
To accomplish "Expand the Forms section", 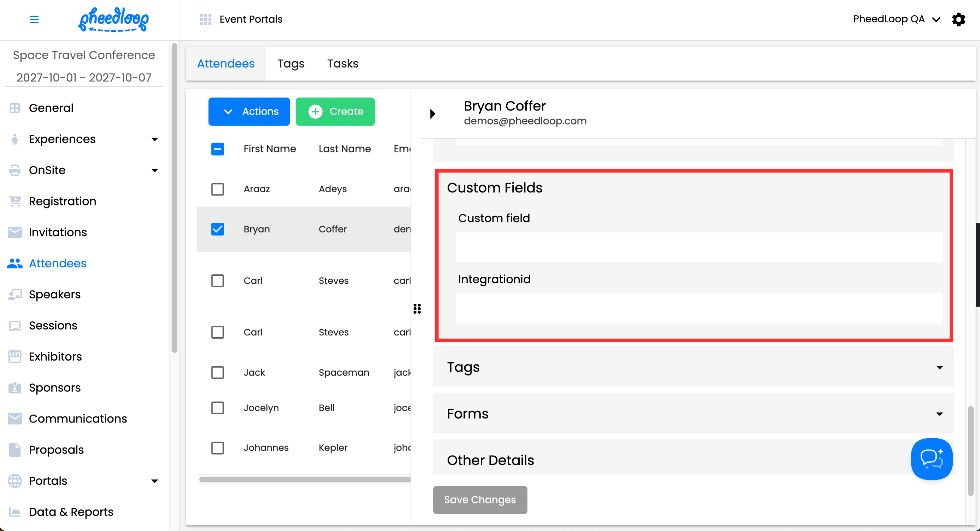I will pyautogui.click(x=939, y=414).
